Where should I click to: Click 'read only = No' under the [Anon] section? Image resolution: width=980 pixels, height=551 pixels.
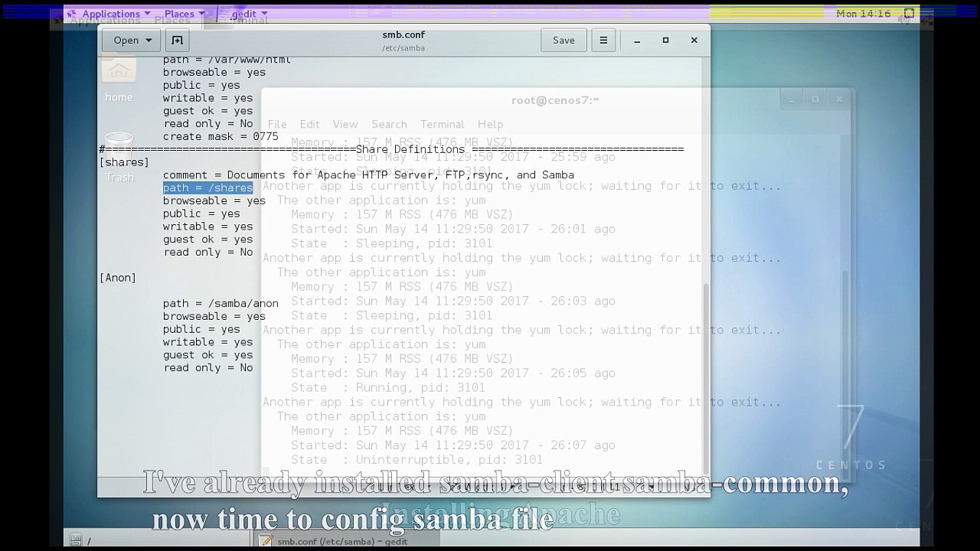point(207,367)
